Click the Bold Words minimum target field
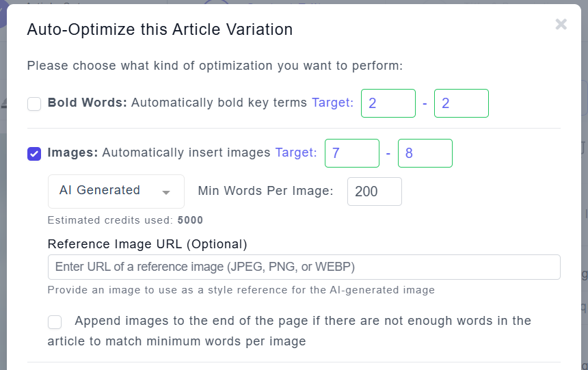 coord(388,103)
